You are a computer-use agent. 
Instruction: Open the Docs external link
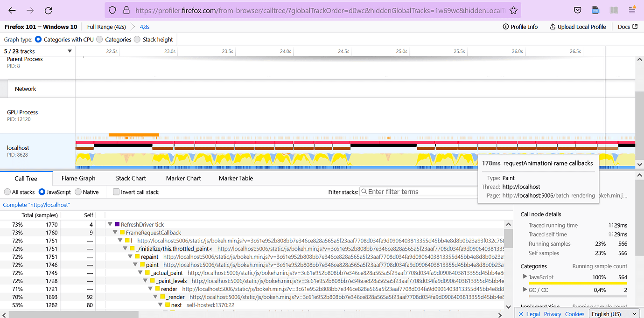628,27
